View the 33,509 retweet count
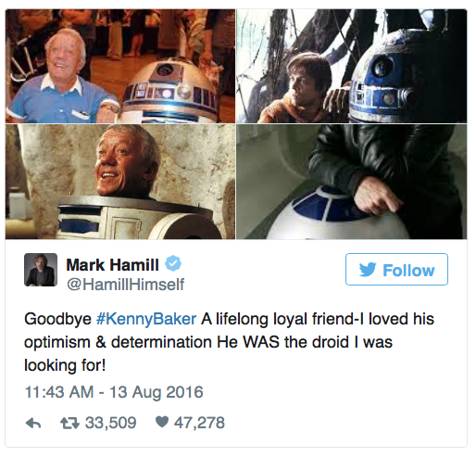The image size is (476, 457). pos(110,423)
